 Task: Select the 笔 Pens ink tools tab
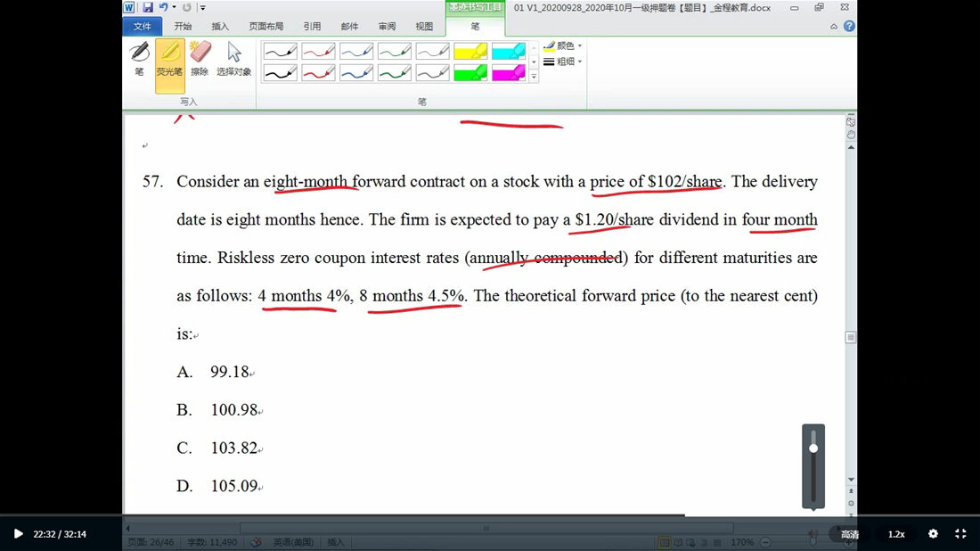(x=475, y=26)
